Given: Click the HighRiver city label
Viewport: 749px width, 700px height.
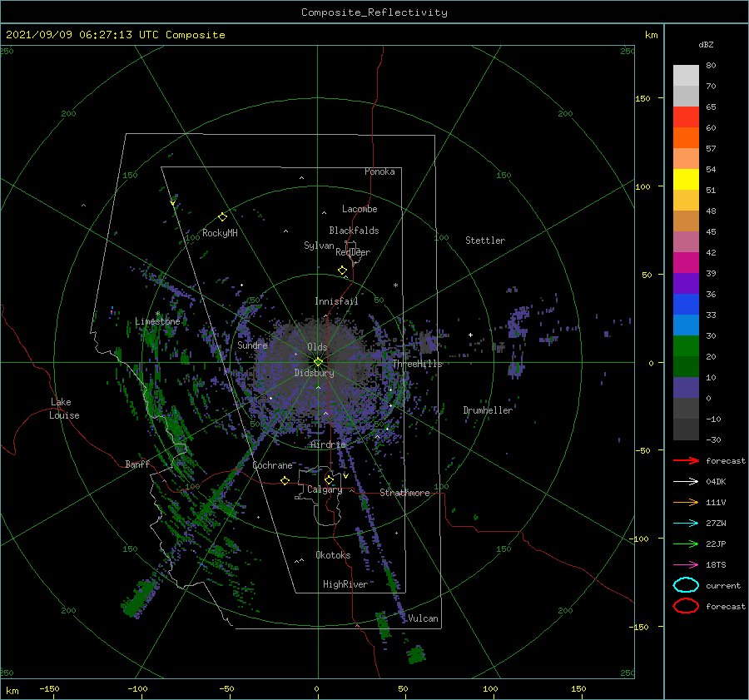Looking at the screenshot, I should 345,584.
